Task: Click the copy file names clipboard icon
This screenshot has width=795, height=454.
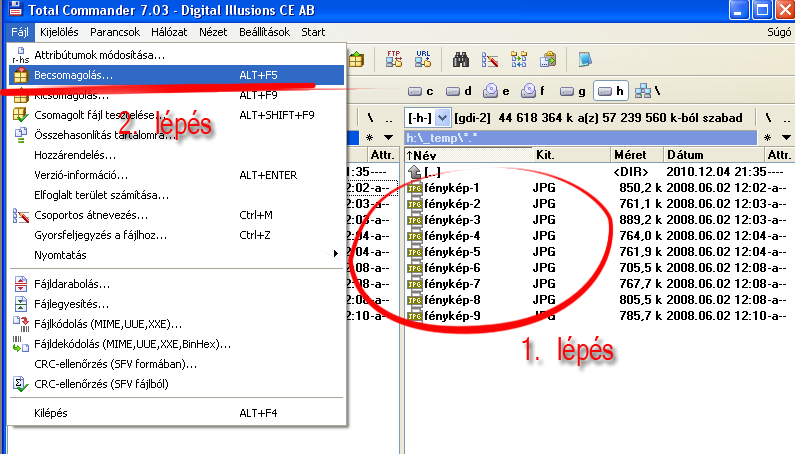Action: 548,59
